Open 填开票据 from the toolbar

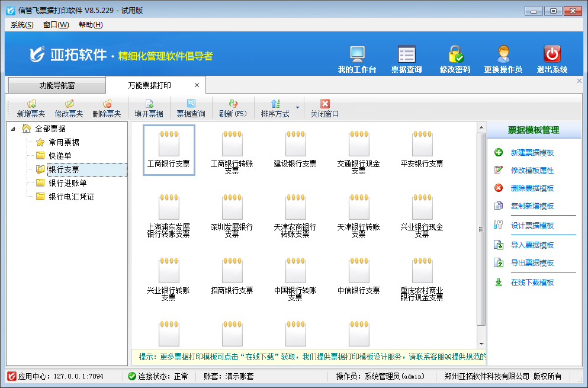click(150, 107)
